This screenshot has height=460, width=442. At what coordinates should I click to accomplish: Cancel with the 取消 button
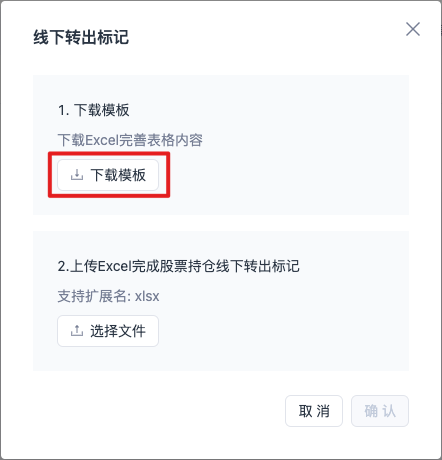pyautogui.click(x=314, y=411)
